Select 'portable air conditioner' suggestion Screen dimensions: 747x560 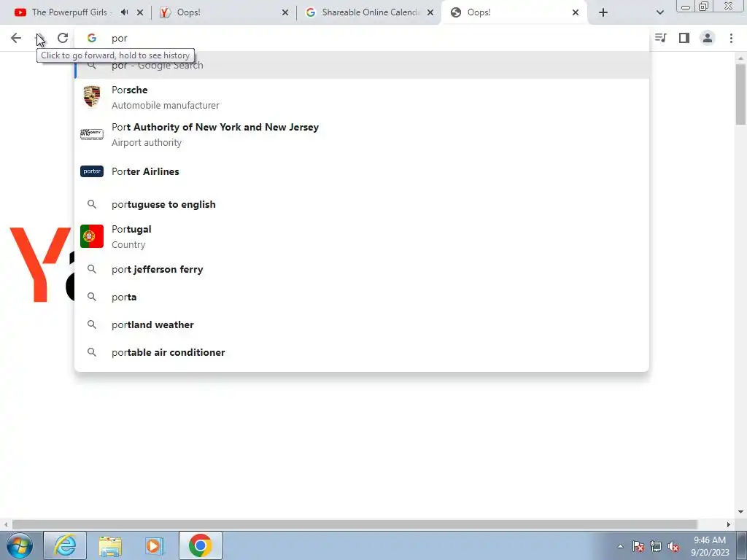point(362,352)
